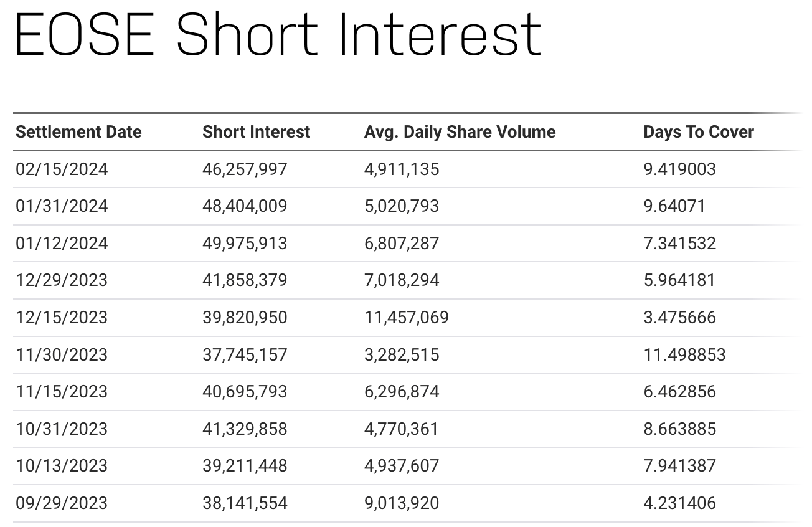Select the 01/12/2024 date row
Viewport: 812px width, 527px height.
[x=62, y=244]
